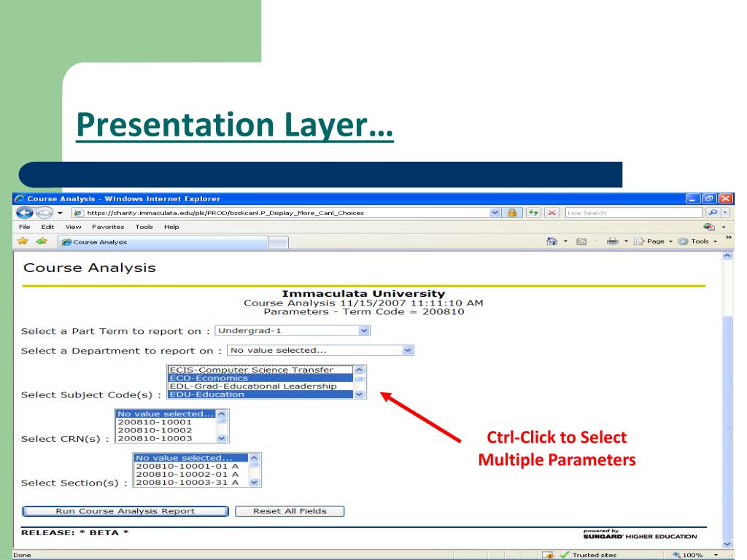Open the Help menu
The height and width of the screenshot is (560, 747).
pyautogui.click(x=171, y=227)
